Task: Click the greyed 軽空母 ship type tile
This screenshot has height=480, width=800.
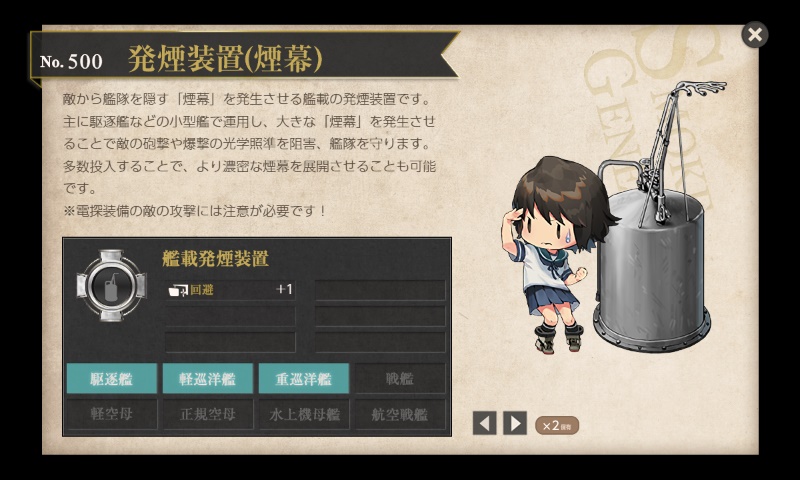Action: (112, 414)
